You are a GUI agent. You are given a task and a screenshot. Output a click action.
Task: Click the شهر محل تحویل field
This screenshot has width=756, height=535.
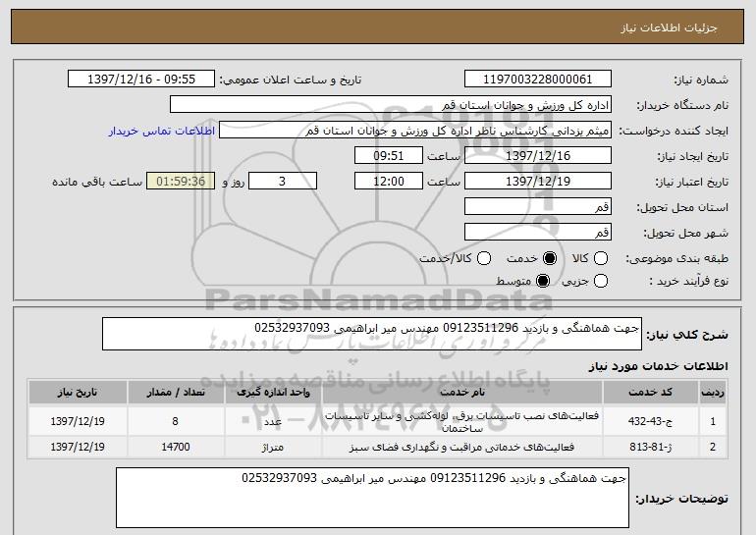point(538,233)
